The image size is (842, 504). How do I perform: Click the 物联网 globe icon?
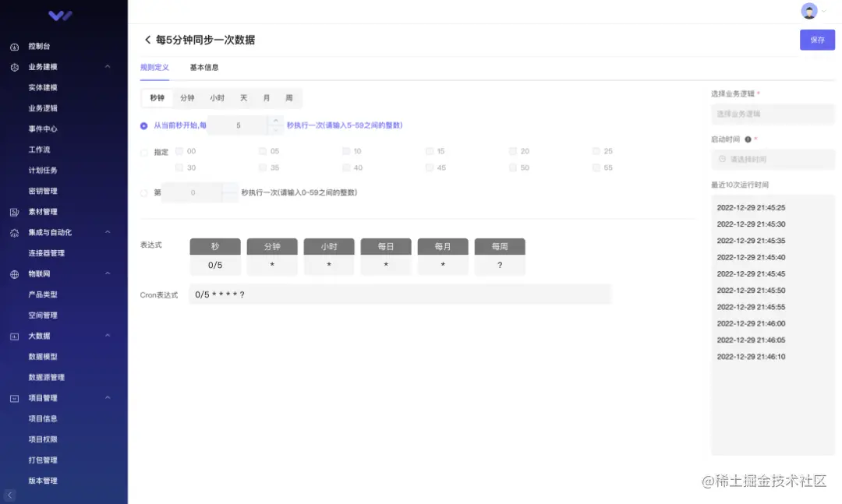15,274
